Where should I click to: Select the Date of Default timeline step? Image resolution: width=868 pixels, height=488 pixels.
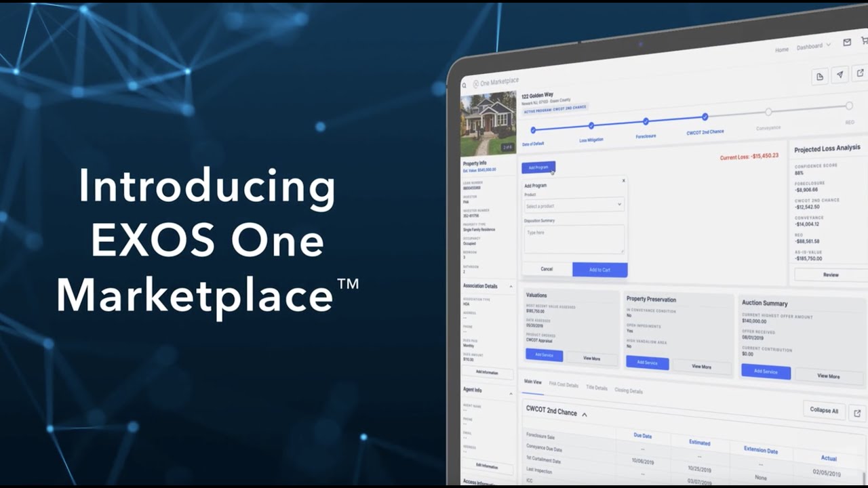[533, 129]
